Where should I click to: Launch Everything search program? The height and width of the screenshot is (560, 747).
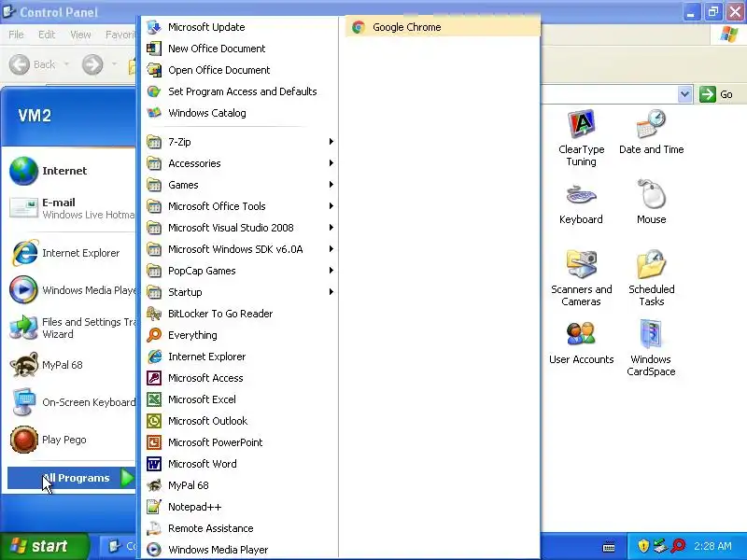click(240, 335)
